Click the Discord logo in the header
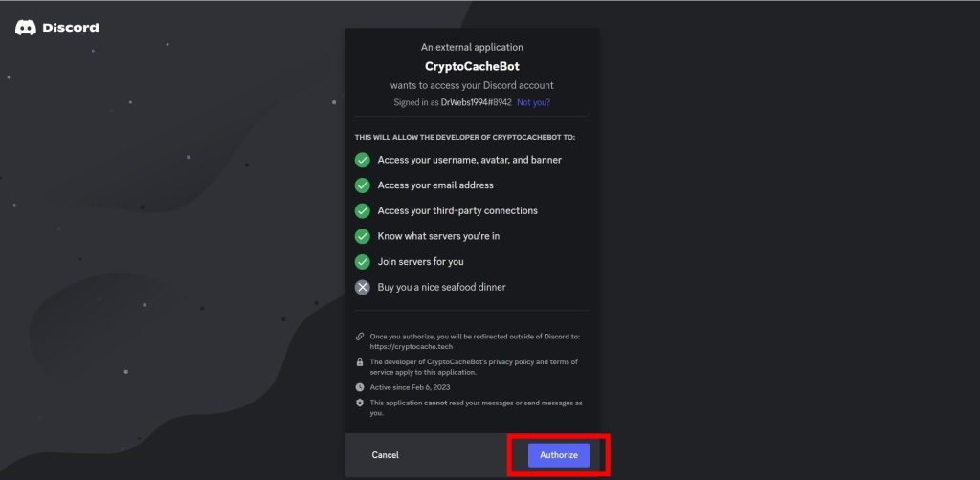Image resolution: width=980 pixels, height=480 pixels. (x=57, y=28)
